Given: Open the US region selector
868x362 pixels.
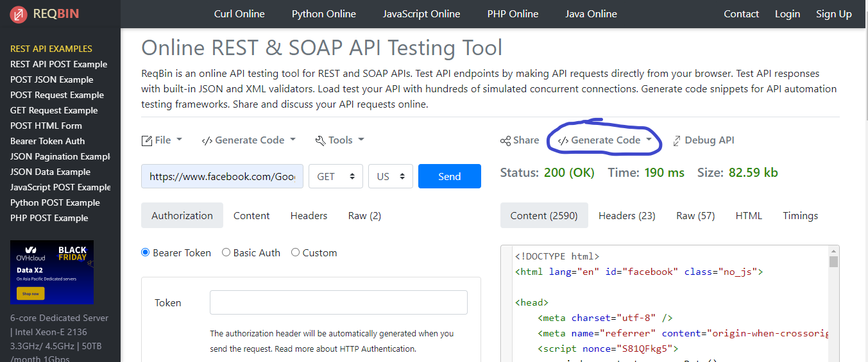Looking at the screenshot, I should tap(390, 176).
